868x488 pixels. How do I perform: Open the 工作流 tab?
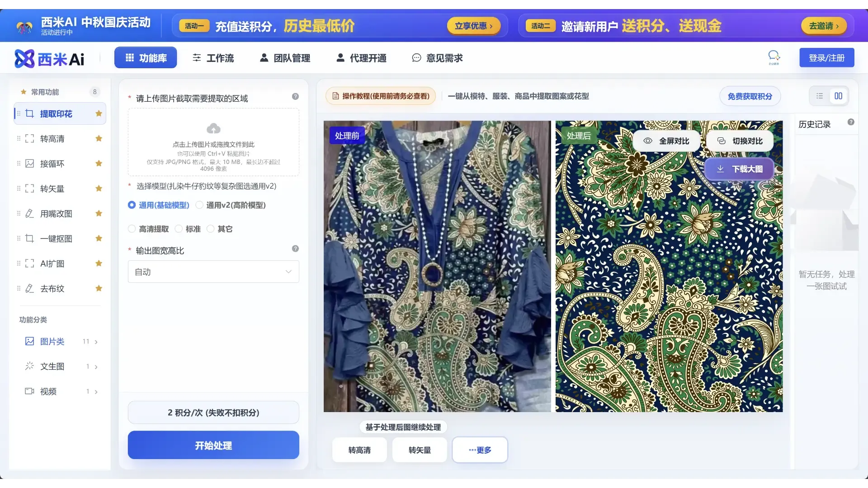pos(213,58)
